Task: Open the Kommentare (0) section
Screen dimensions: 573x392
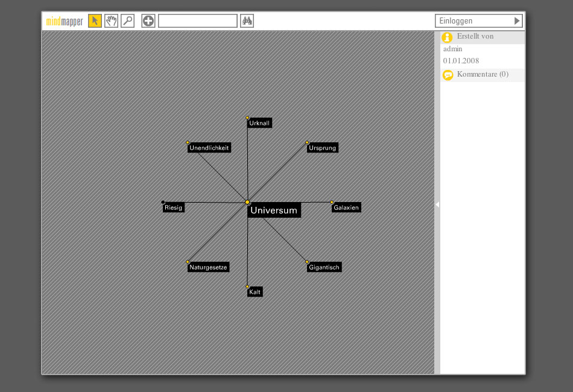Action: (483, 75)
